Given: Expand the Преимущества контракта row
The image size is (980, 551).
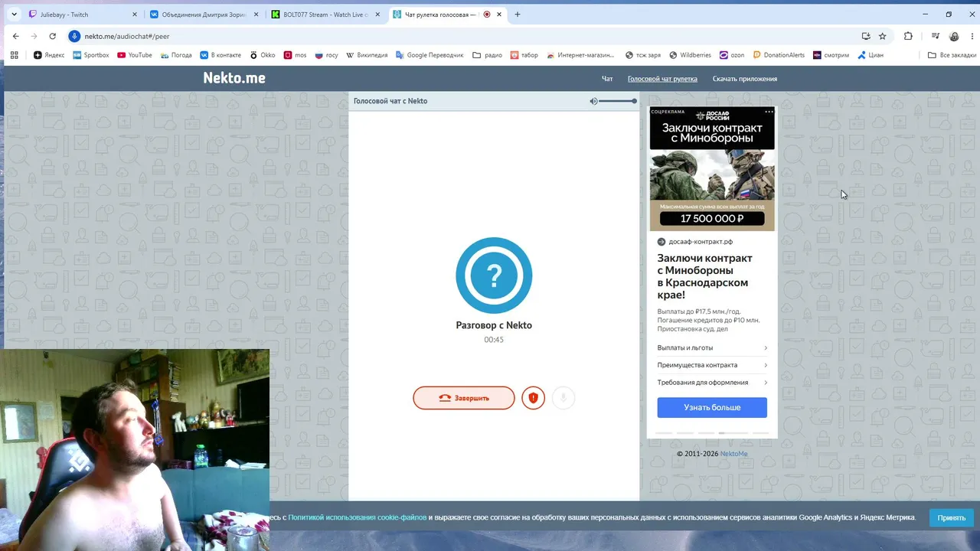Looking at the screenshot, I should coord(712,365).
